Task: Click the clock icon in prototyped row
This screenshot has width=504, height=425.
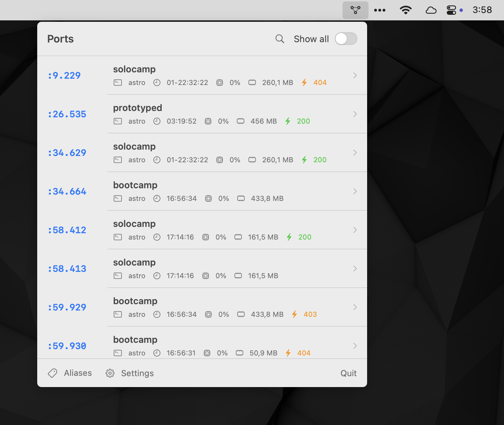Action: 157,121
